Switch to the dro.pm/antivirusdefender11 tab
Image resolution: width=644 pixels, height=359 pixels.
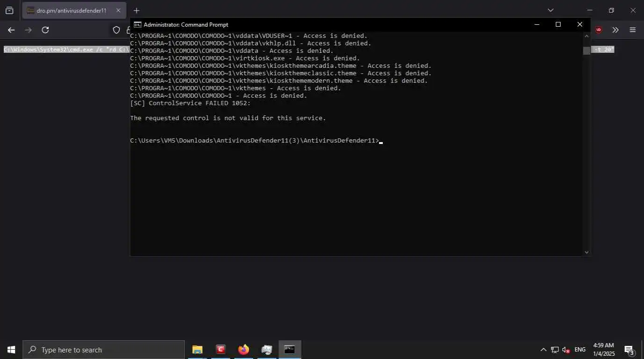click(x=74, y=10)
